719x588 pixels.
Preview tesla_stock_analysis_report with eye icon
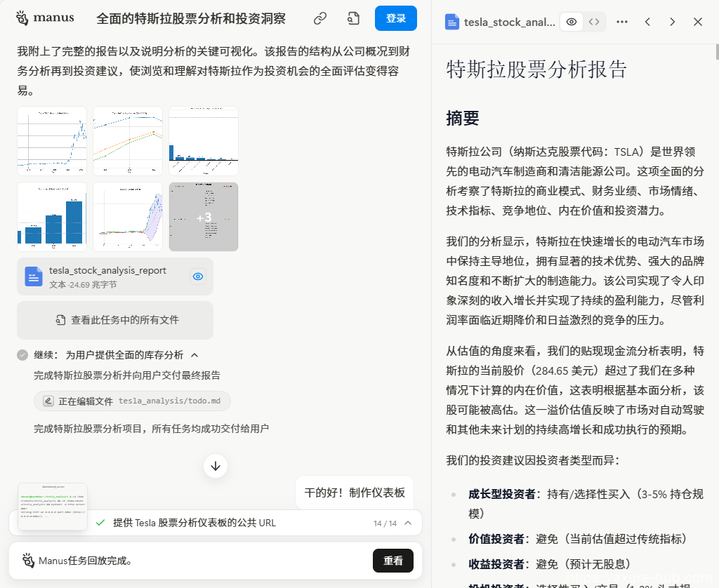pos(198,276)
